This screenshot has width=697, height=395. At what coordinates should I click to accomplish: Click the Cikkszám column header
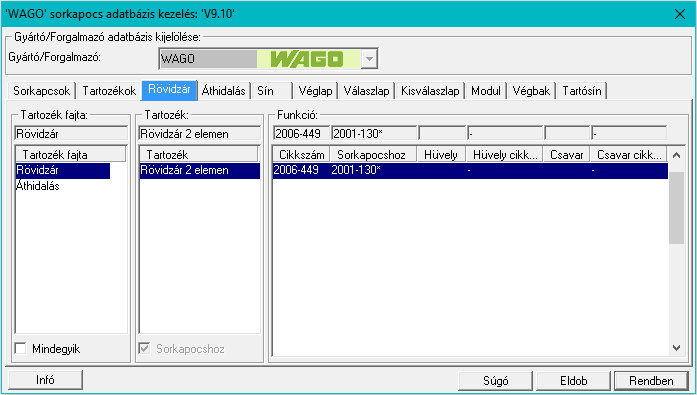click(301, 155)
